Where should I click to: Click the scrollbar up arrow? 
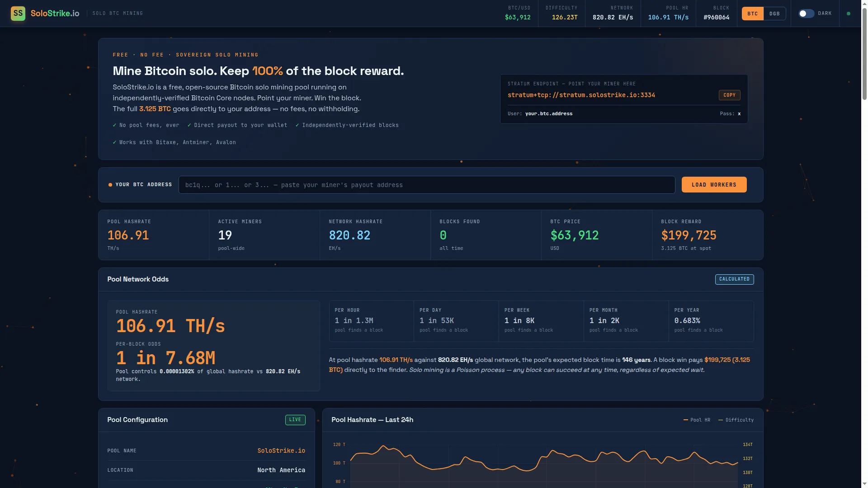pos(864,4)
